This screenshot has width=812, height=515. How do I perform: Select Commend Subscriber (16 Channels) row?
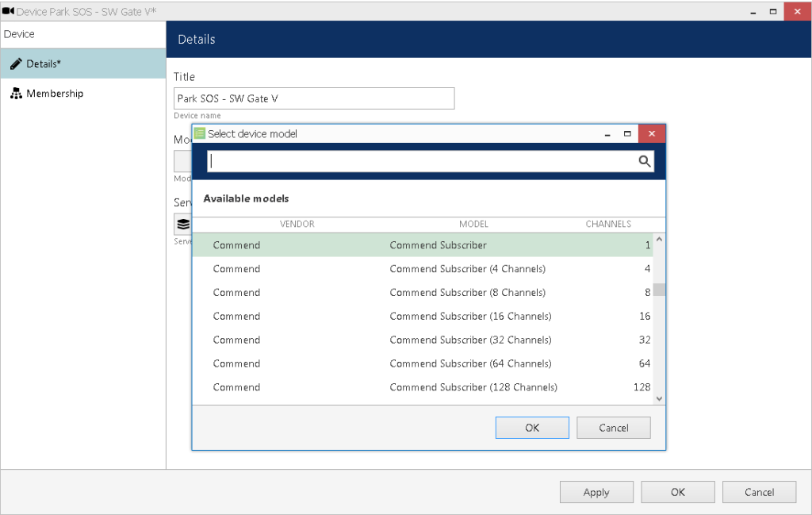pyautogui.click(x=422, y=316)
